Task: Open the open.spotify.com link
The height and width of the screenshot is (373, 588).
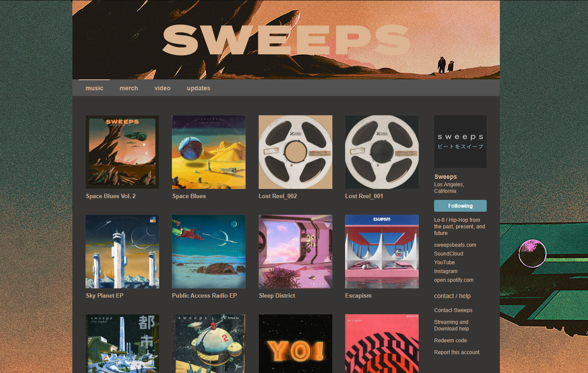Action: (x=454, y=280)
